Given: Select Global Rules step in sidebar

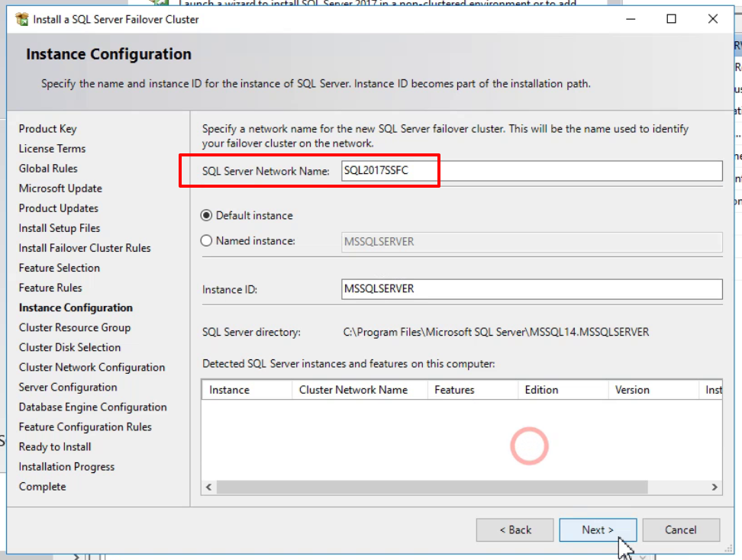Looking at the screenshot, I should [x=48, y=169].
